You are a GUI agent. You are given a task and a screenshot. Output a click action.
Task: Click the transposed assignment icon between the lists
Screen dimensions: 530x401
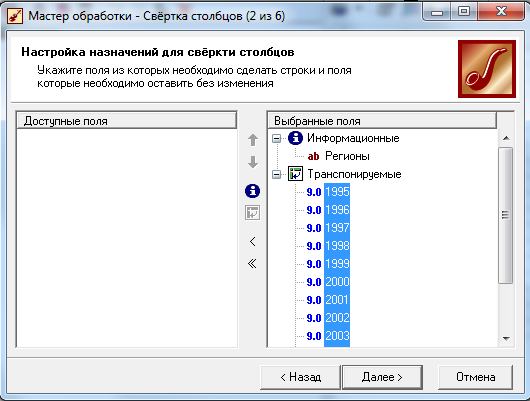252,213
